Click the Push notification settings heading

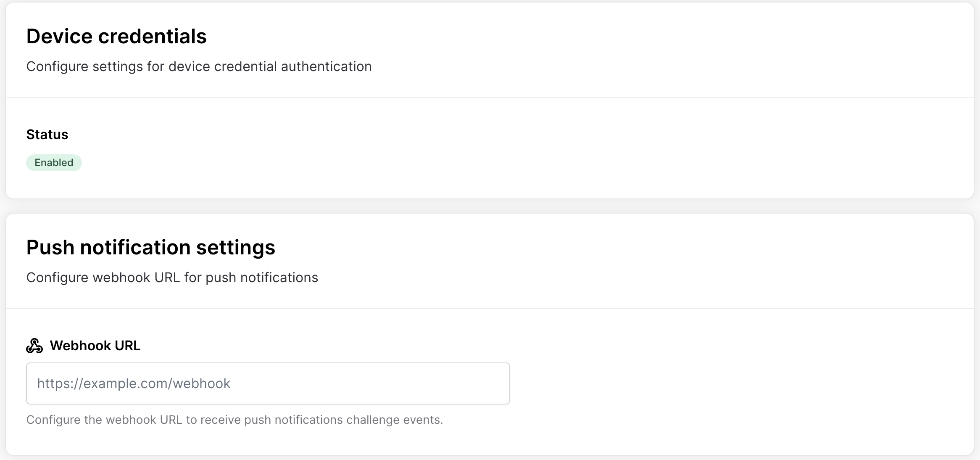(x=150, y=247)
